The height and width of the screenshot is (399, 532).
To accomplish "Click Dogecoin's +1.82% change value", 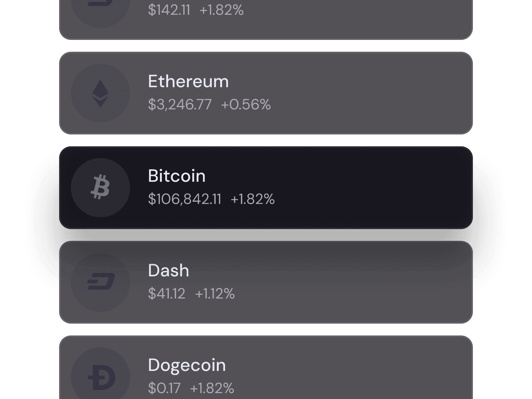I will click(212, 388).
